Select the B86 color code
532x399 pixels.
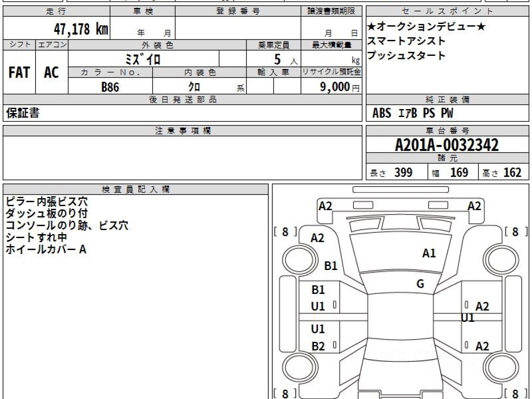pos(110,87)
